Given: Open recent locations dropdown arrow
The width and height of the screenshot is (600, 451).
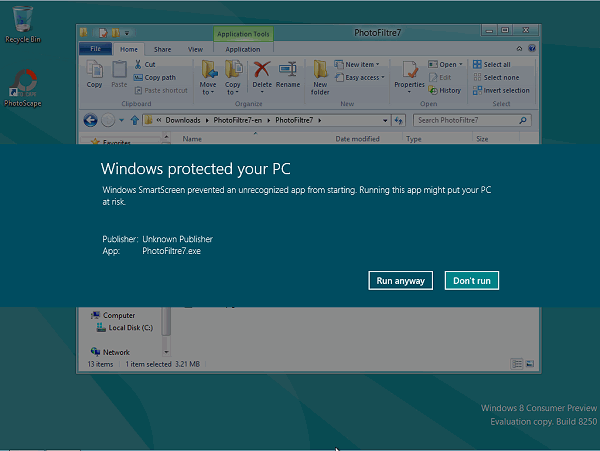Looking at the screenshot, I should [121, 120].
